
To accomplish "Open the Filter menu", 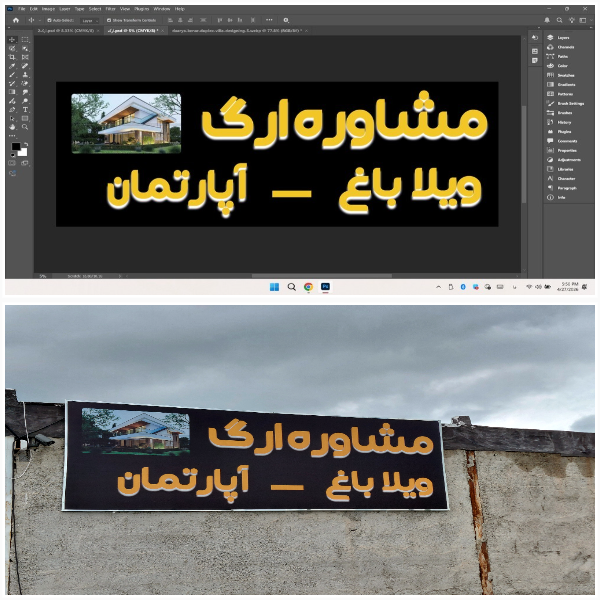I will click(x=111, y=9).
